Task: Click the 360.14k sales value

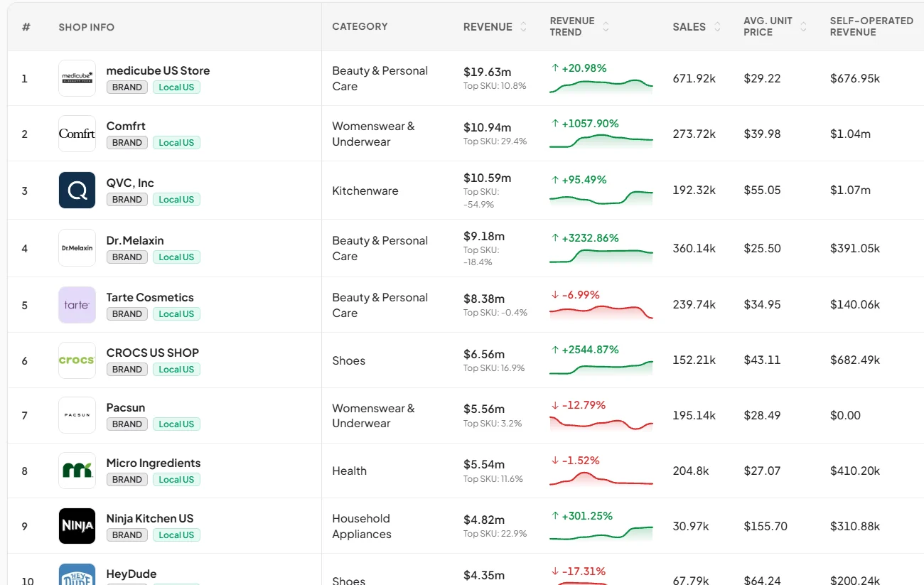Action: (694, 248)
